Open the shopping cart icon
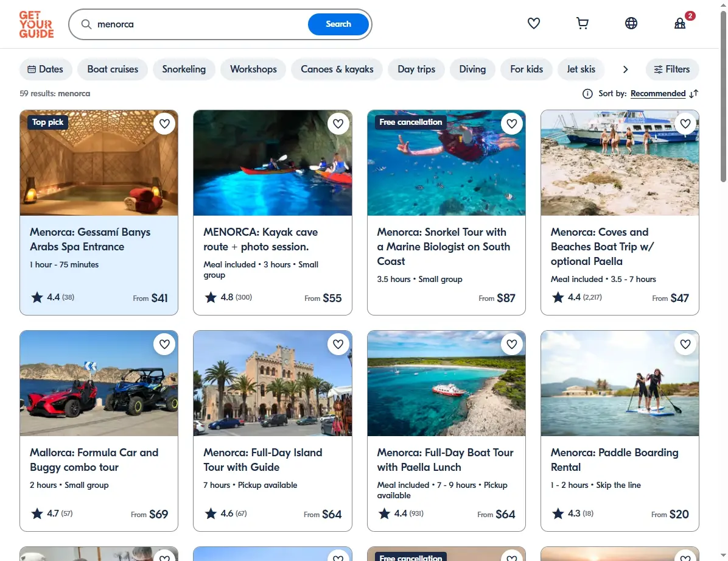Viewport: 728px width, 561px height. tap(582, 23)
